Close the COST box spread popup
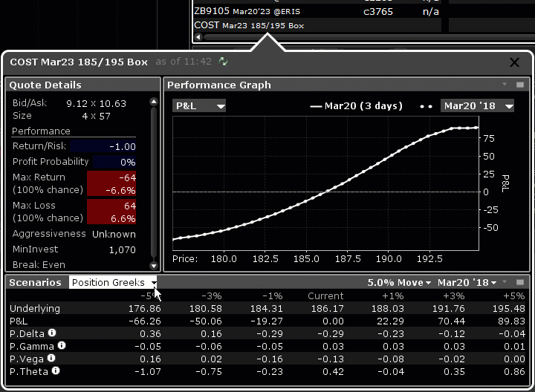 coord(514,63)
